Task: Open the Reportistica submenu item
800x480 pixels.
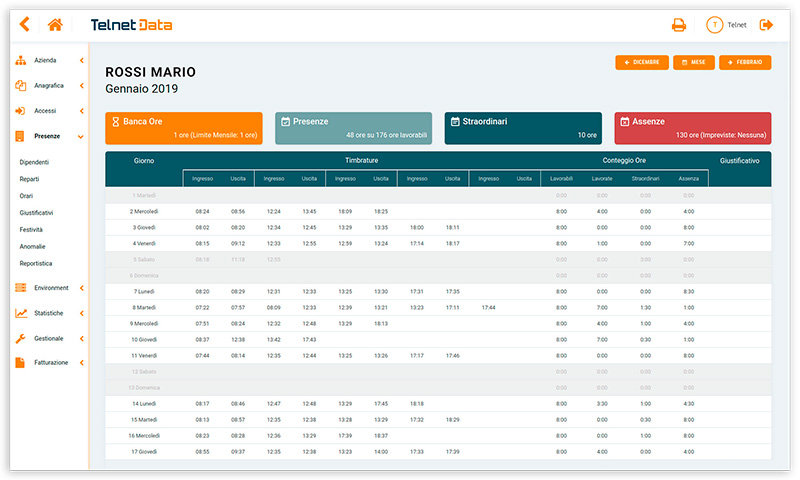Action: click(36, 263)
